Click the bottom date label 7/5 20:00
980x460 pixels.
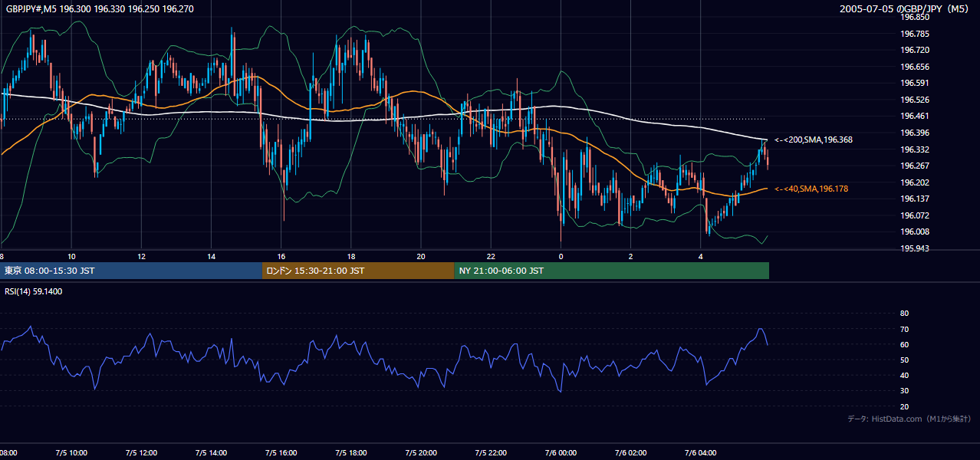coord(421,453)
